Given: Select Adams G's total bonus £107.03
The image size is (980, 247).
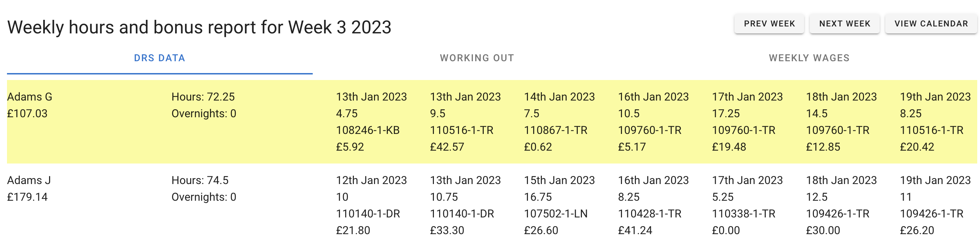Looking at the screenshot, I should click(28, 114).
